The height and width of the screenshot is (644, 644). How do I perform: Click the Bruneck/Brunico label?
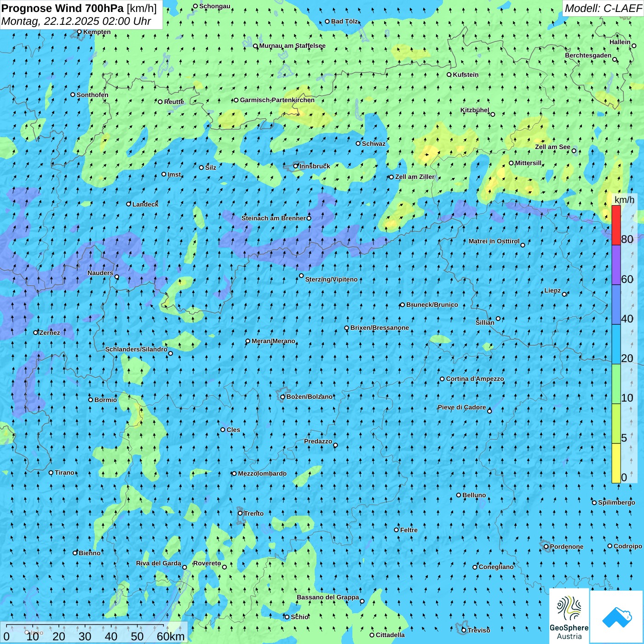pyautogui.click(x=432, y=305)
